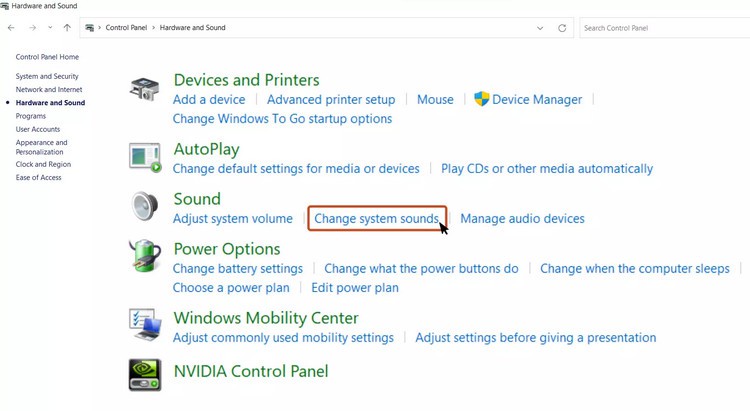Click Play CDs or other media automatically
This screenshot has height=411, width=750.
547,169
